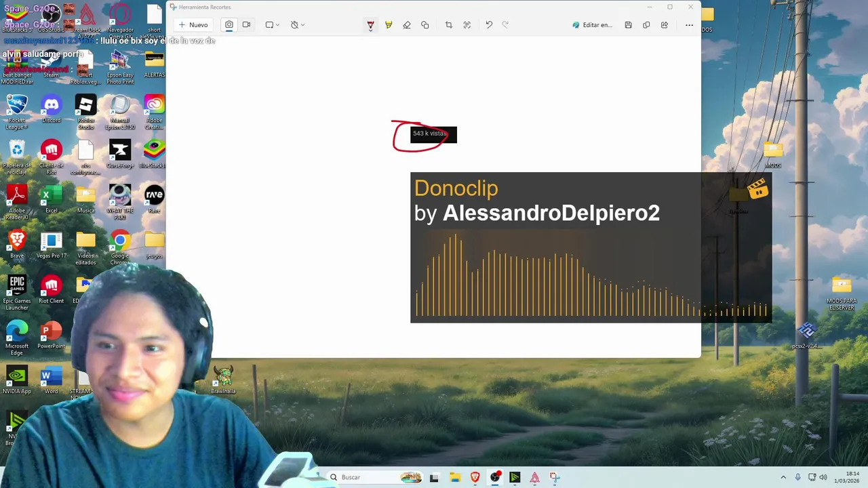This screenshot has height=488, width=868.
Task: Select the eraser tool
Action: pyautogui.click(x=407, y=25)
